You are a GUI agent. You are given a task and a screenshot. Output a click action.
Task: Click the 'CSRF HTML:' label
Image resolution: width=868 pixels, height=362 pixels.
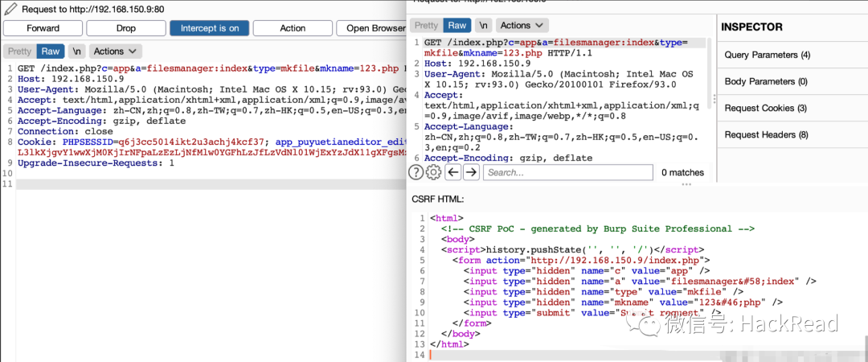point(438,199)
